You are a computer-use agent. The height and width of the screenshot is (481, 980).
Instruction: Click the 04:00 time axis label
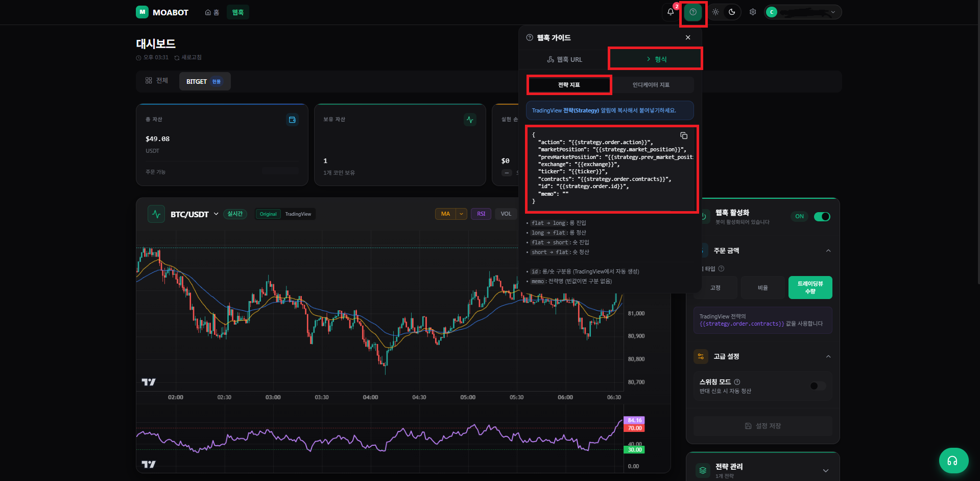pyautogui.click(x=370, y=397)
